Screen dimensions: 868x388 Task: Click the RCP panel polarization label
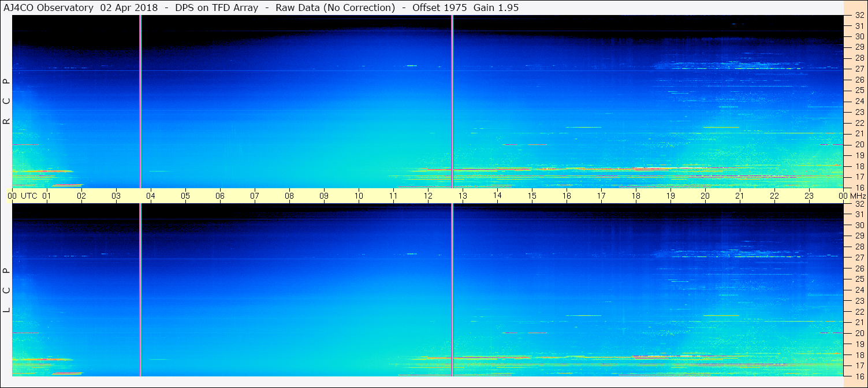coord(6,101)
